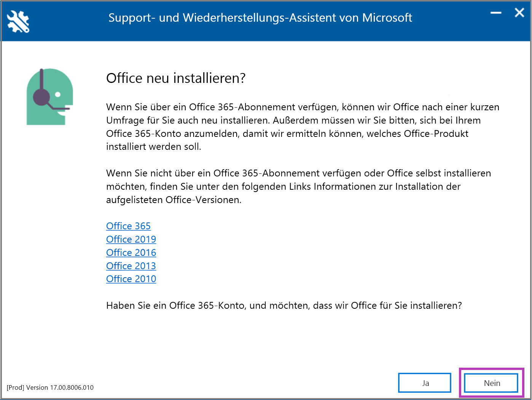Click the heading 'Office neu installieren?'

[176, 78]
